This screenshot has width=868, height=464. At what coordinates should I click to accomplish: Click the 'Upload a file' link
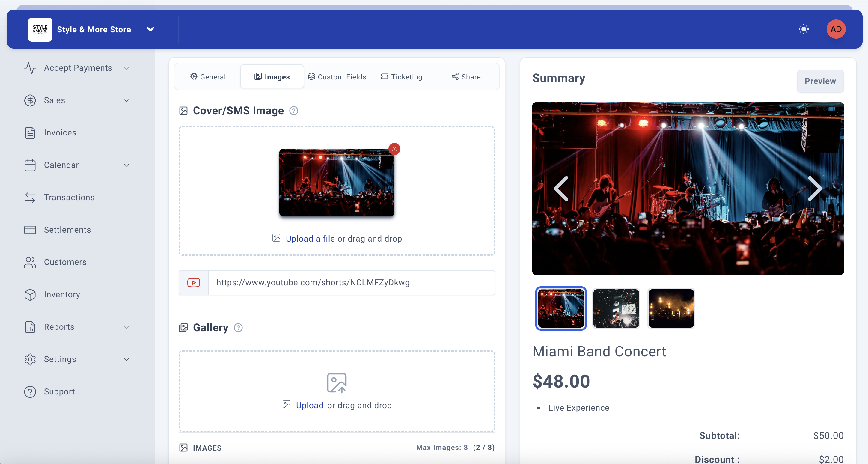pos(310,239)
